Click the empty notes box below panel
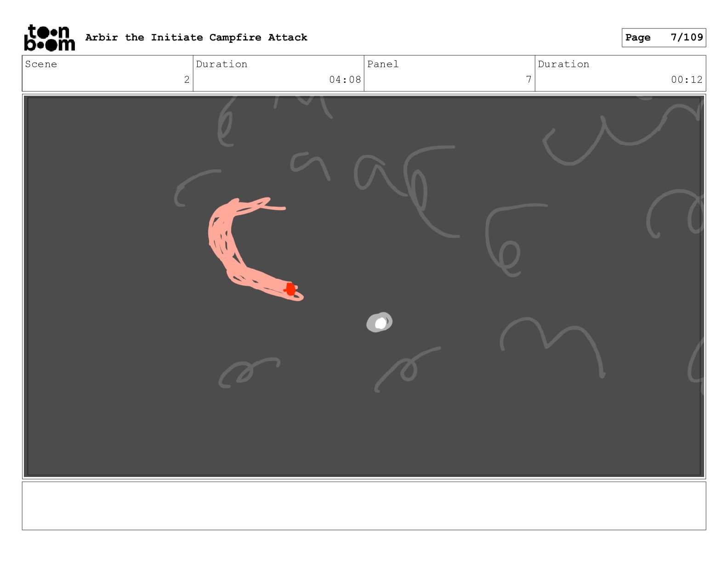Screen dimensions: 728x563 click(364, 506)
